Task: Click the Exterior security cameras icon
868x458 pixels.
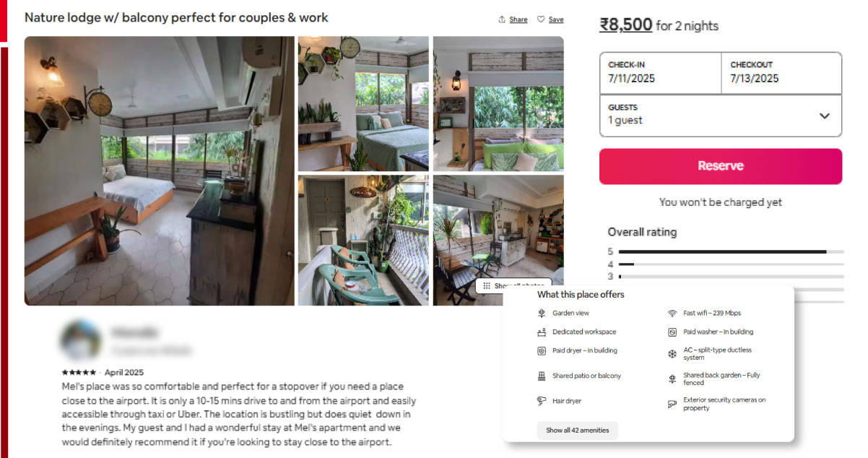Action: coord(672,402)
